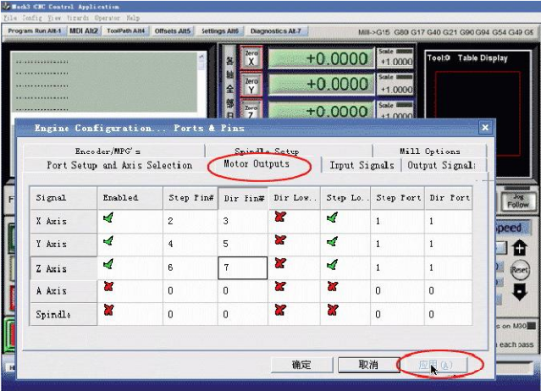The image size is (542, 392).
Task: Select Z Axis Step Port cell
Action: 397,267
